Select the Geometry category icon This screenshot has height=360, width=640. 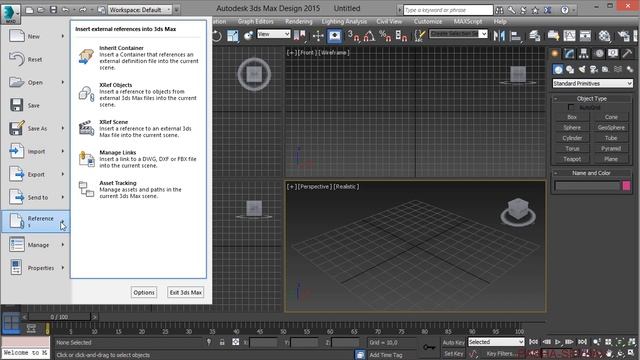[558, 69]
